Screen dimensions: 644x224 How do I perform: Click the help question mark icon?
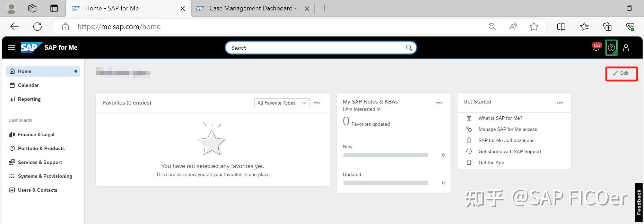pos(611,48)
